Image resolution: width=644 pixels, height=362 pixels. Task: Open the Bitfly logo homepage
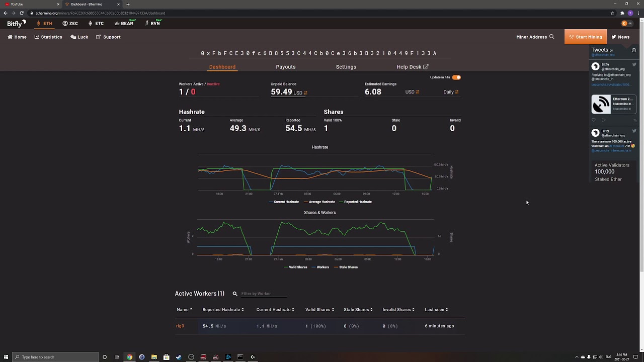coord(16,23)
